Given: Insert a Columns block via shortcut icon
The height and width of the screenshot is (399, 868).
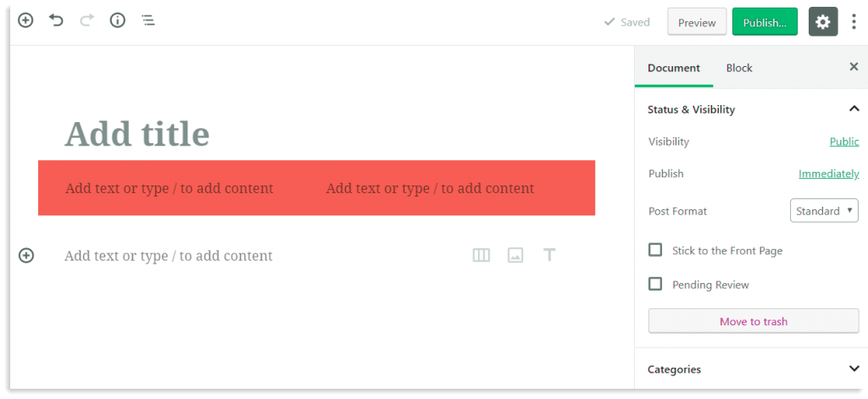Looking at the screenshot, I should 481,255.
